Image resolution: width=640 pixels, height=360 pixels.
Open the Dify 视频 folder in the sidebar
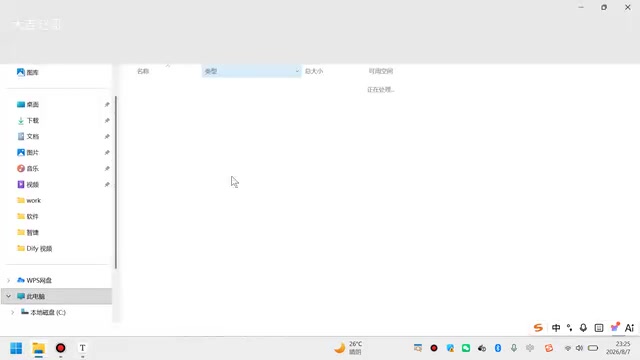click(x=35, y=248)
